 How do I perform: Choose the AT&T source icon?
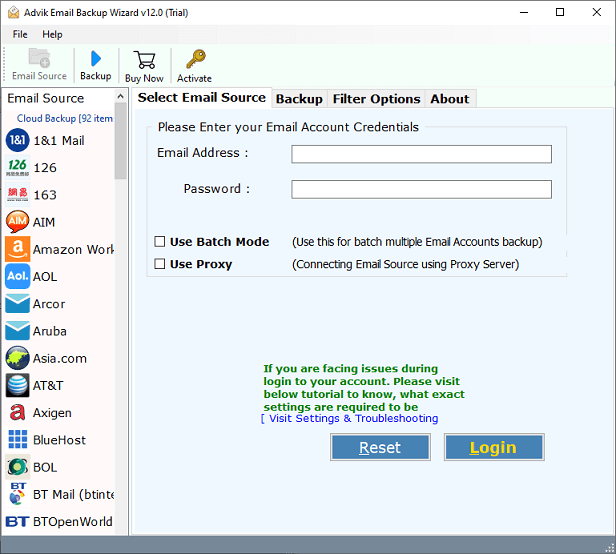[17, 385]
